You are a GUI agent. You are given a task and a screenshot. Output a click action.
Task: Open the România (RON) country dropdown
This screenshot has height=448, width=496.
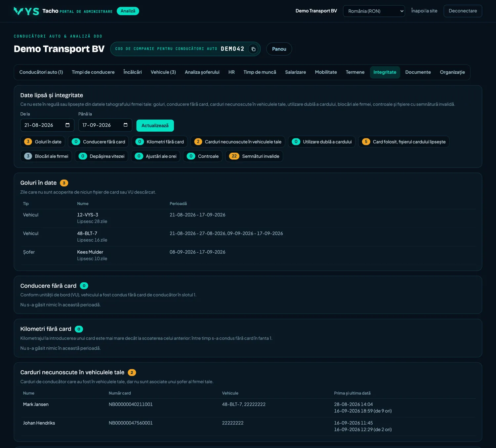point(374,11)
